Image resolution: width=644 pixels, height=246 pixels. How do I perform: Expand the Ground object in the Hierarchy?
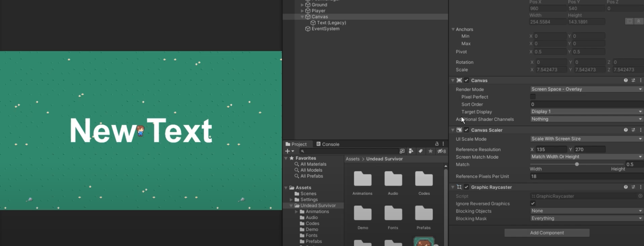(x=302, y=5)
